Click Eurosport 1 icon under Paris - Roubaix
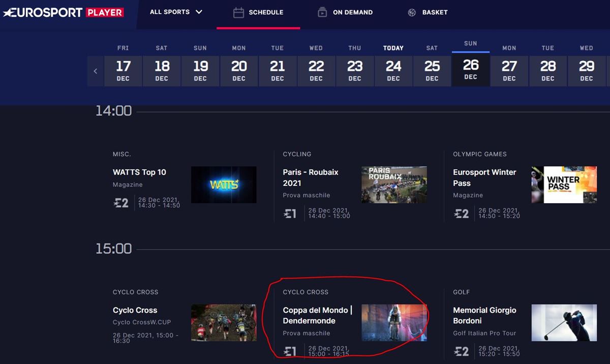 coord(290,214)
